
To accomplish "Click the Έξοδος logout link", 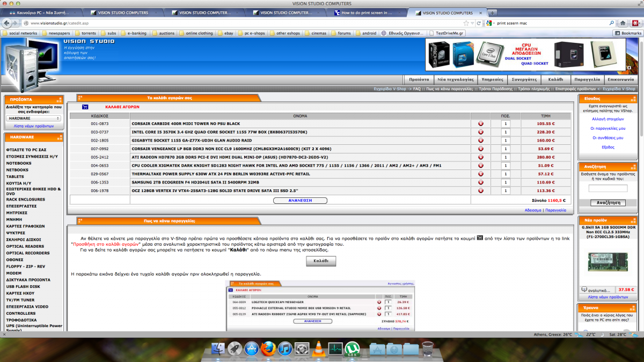I will 608,147.
